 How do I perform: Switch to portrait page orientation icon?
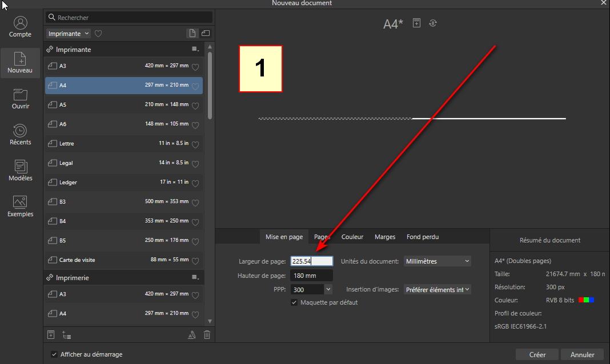point(192,34)
